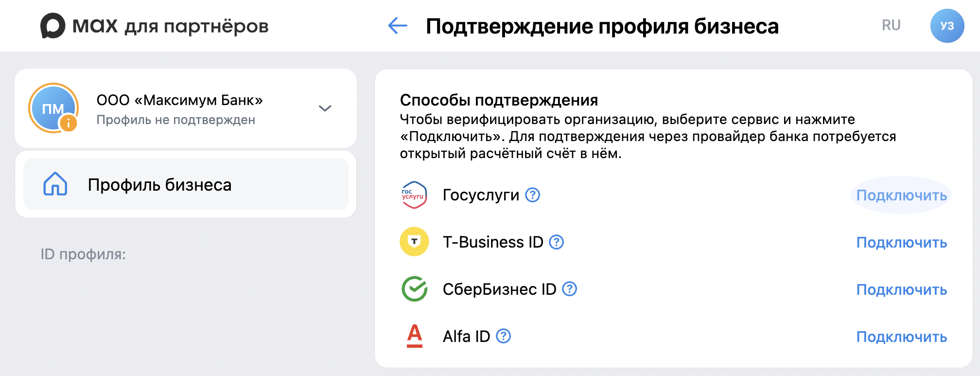Select the Профиль бизнеса sidebar item
This screenshot has width=980, height=376.
160,184
